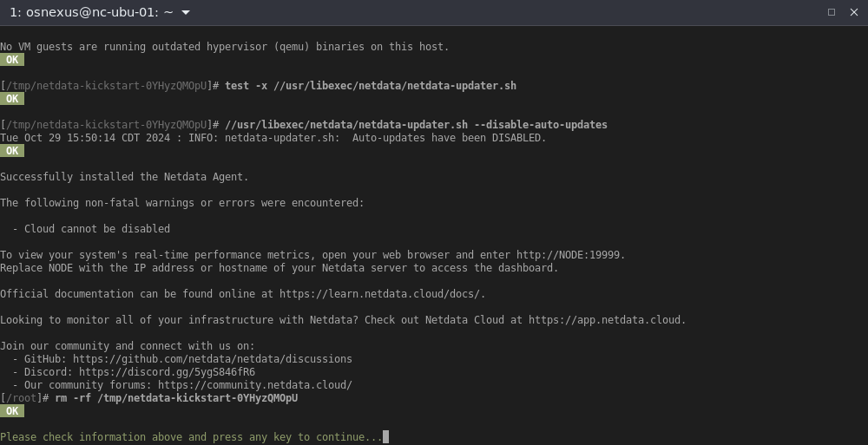Maximize the terminal window
This screenshot has width=868, height=445.
pyautogui.click(x=832, y=12)
